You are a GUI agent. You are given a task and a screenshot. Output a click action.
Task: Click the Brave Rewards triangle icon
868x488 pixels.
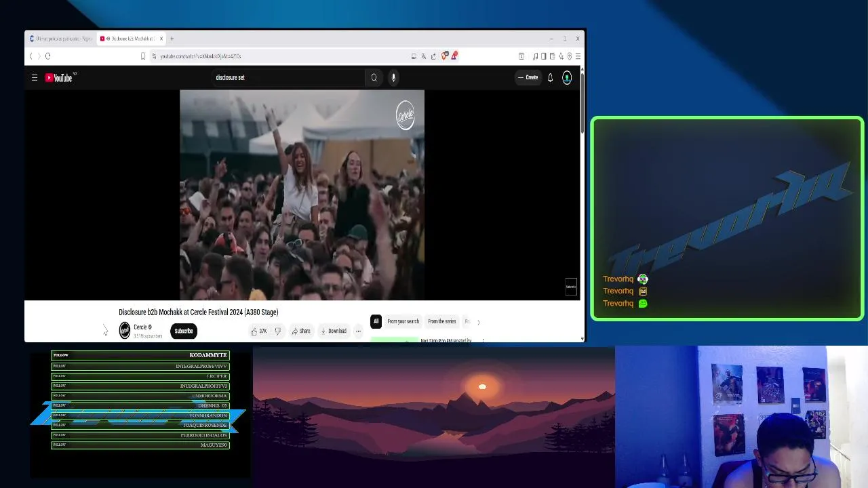(x=454, y=56)
